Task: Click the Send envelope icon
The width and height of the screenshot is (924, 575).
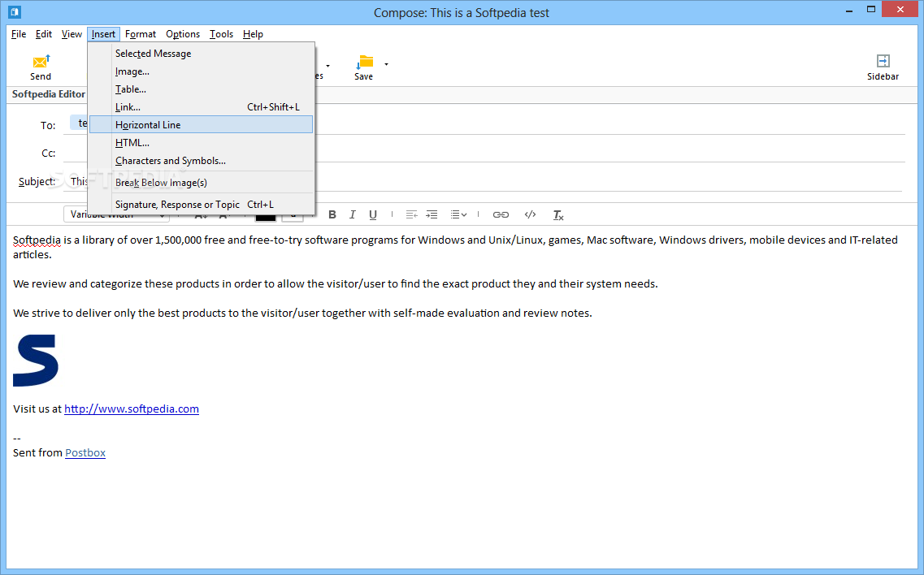Action: 41,61
